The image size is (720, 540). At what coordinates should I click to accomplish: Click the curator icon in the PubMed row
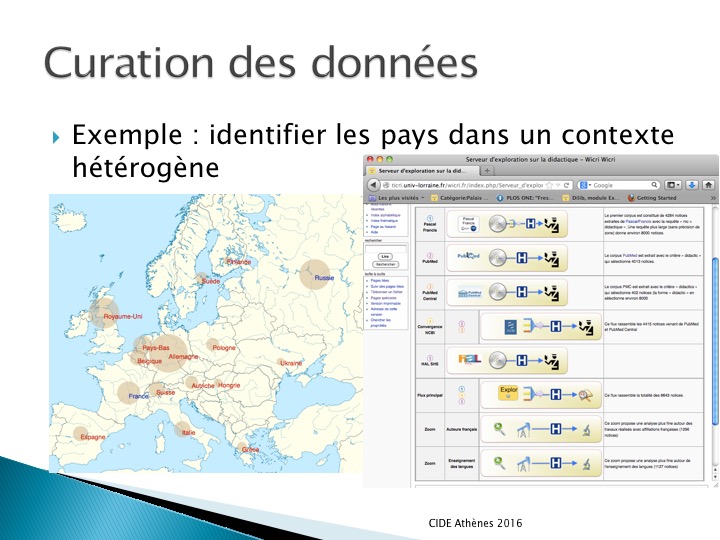tap(553, 258)
